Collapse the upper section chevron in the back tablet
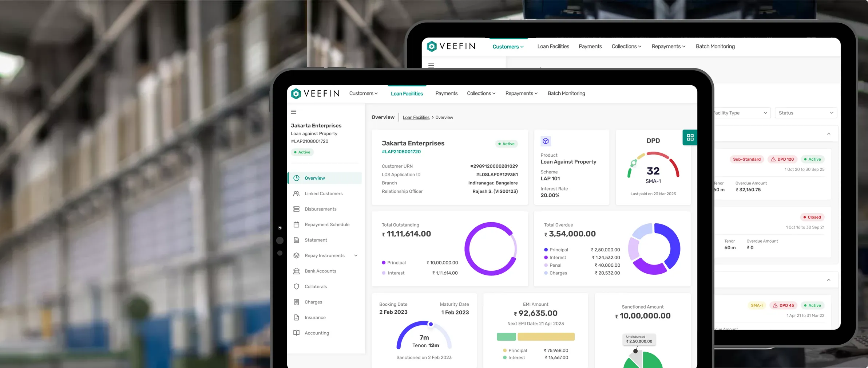 coord(829,134)
